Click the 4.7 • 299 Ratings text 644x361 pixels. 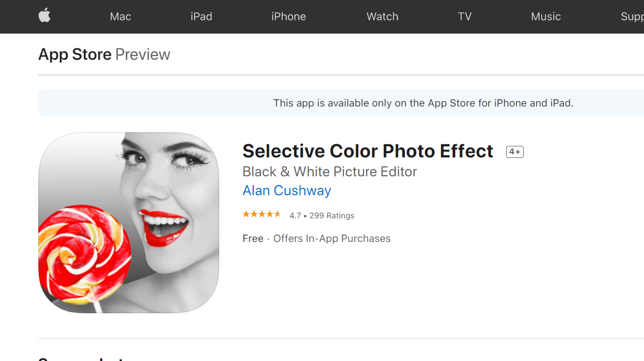pos(322,216)
